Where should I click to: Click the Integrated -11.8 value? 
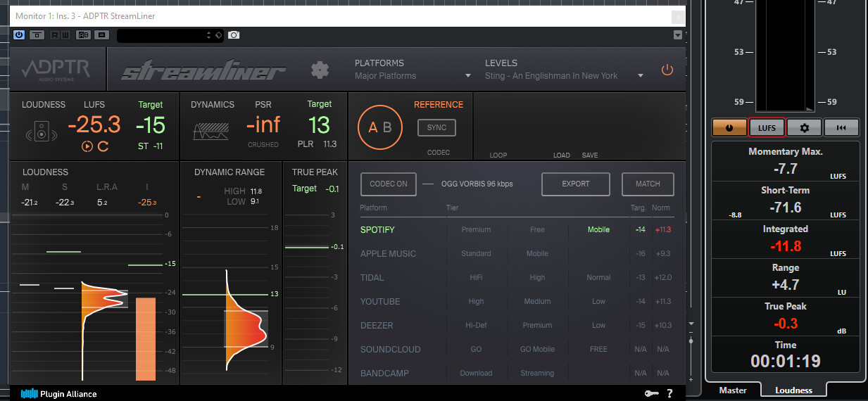click(786, 247)
